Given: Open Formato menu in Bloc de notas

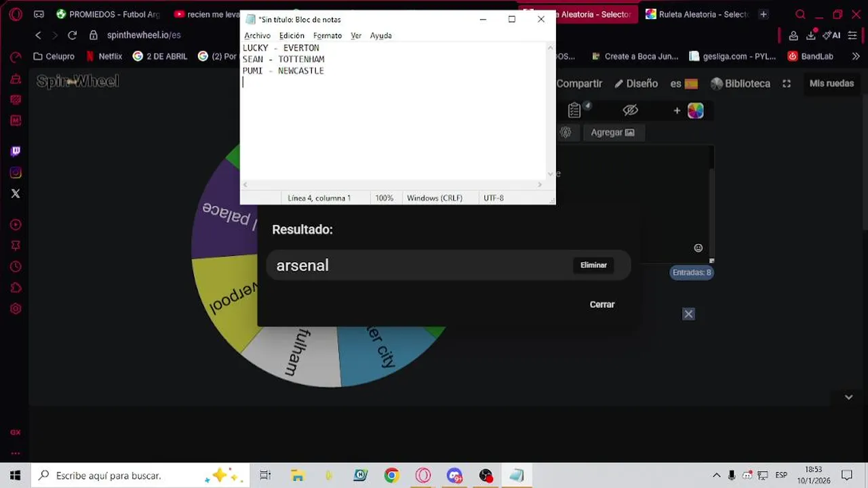Looking at the screenshot, I should pyautogui.click(x=328, y=35).
